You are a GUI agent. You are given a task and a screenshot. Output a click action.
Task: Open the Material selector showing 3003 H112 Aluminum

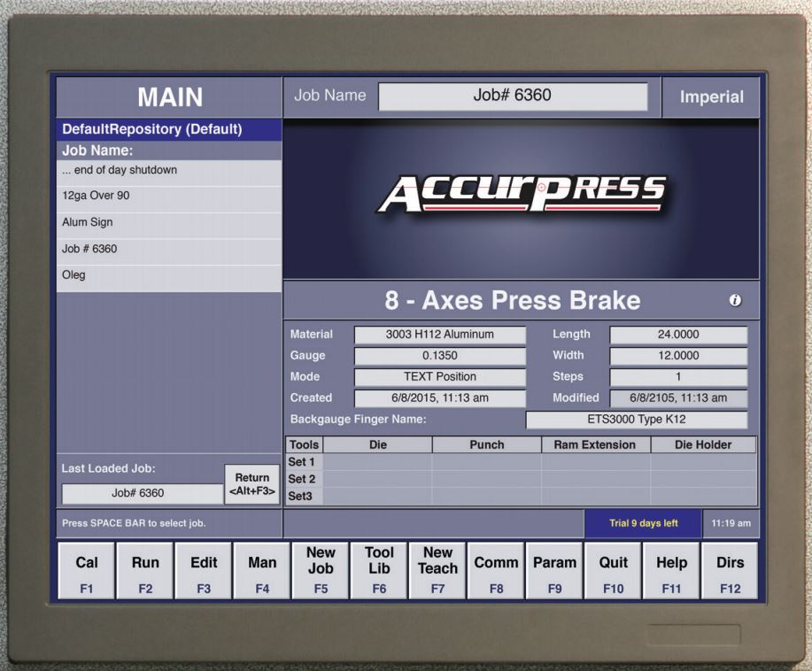point(440,334)
